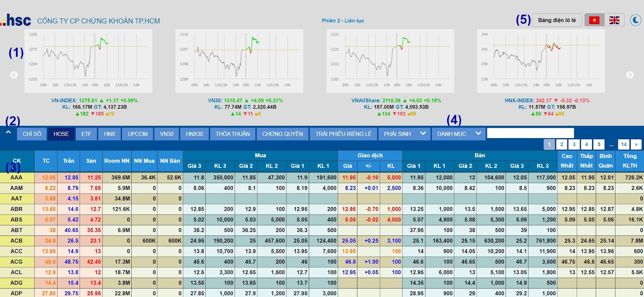Viewport: 644px width, 297px height.
Task: Click the Tổng KLTH column header
Action: click(x=630, y=161)
